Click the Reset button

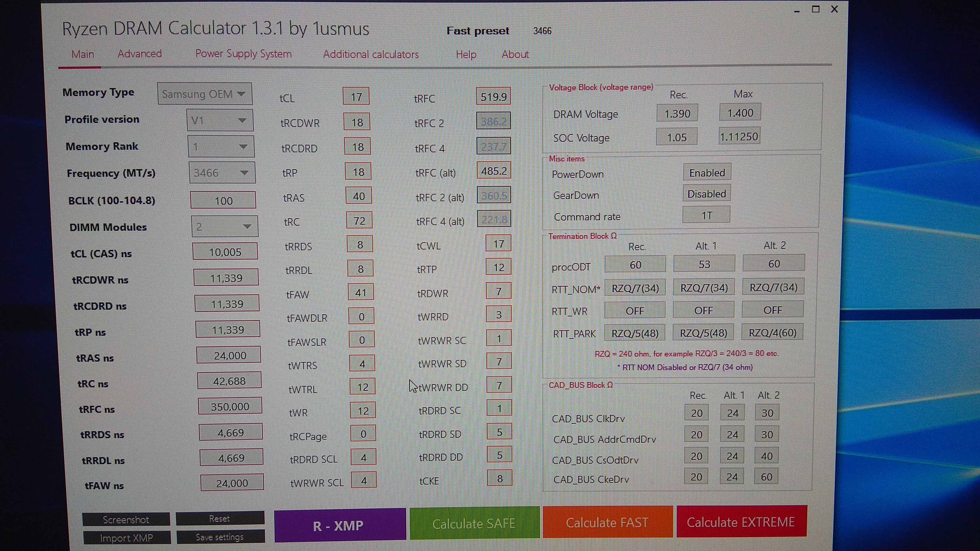220,518
